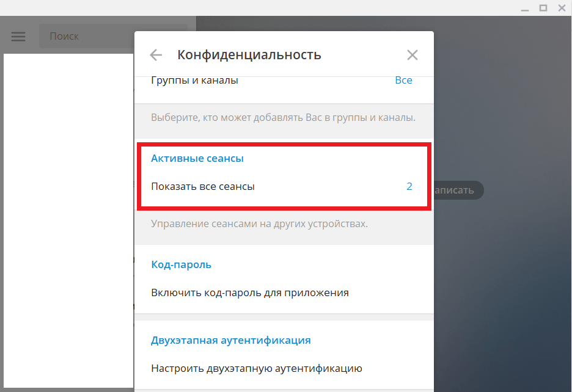Click the Выберите, кто может добавлять hint
Viewport: 572px width, 392px height.
click(283, 117)
